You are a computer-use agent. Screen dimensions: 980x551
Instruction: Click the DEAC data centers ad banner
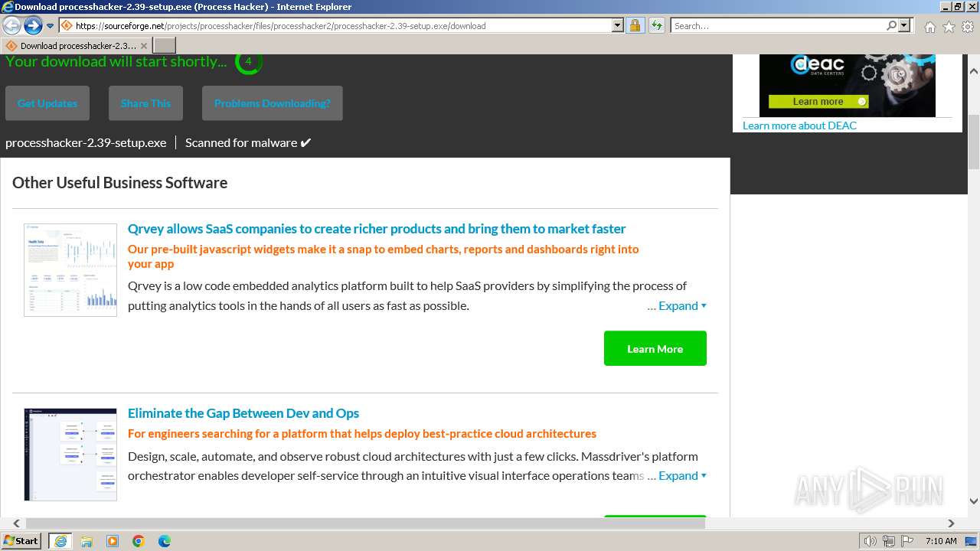coord(848,85)
